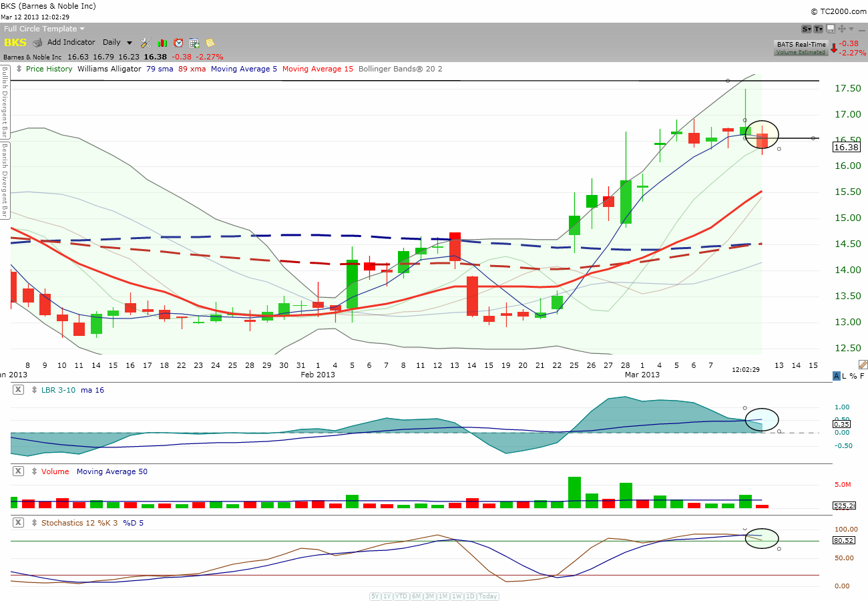Open the Bearish Divergent Bar side tab

4,181
